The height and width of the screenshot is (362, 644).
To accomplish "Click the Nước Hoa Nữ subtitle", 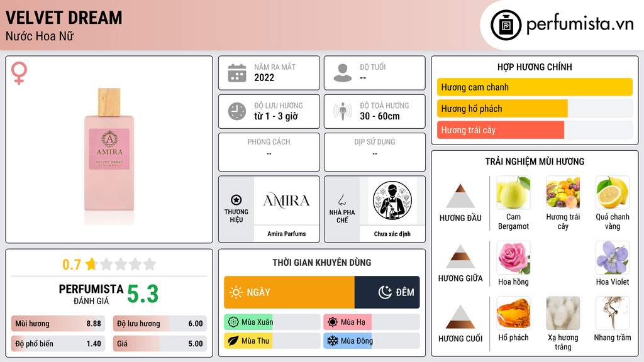I will coord(40,36).
